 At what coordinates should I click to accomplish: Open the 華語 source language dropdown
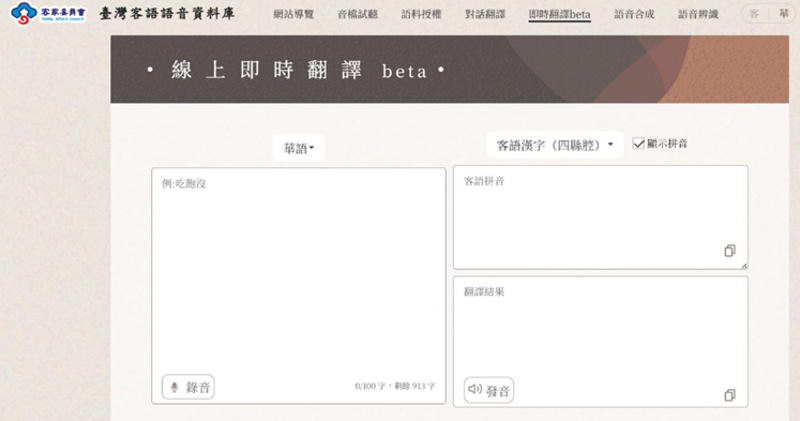(298, 148)
